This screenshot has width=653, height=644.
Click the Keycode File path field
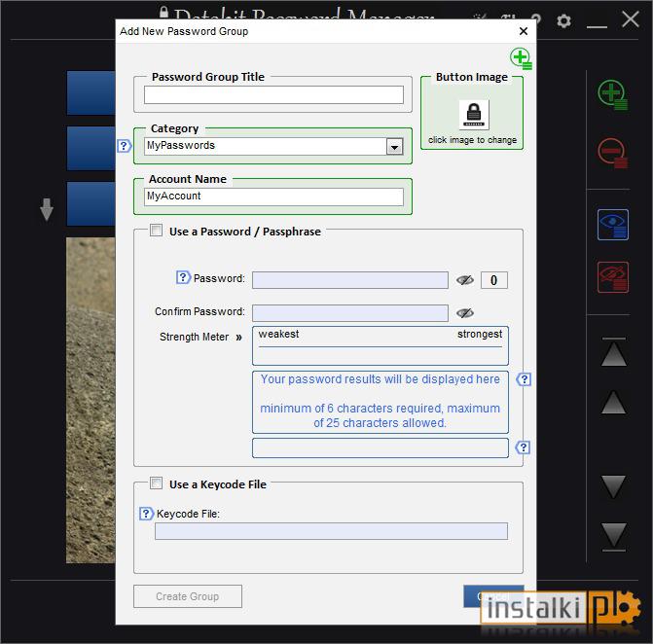(331, 531)
